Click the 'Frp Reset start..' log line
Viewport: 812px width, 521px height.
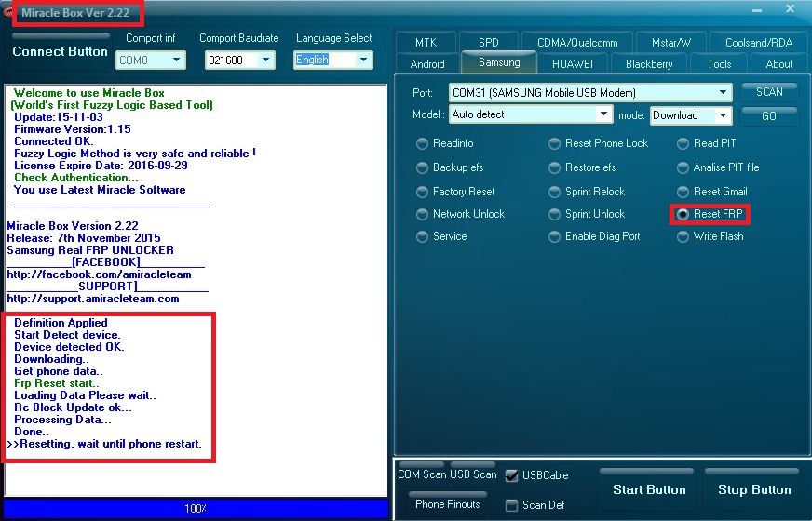pos(57,383)
